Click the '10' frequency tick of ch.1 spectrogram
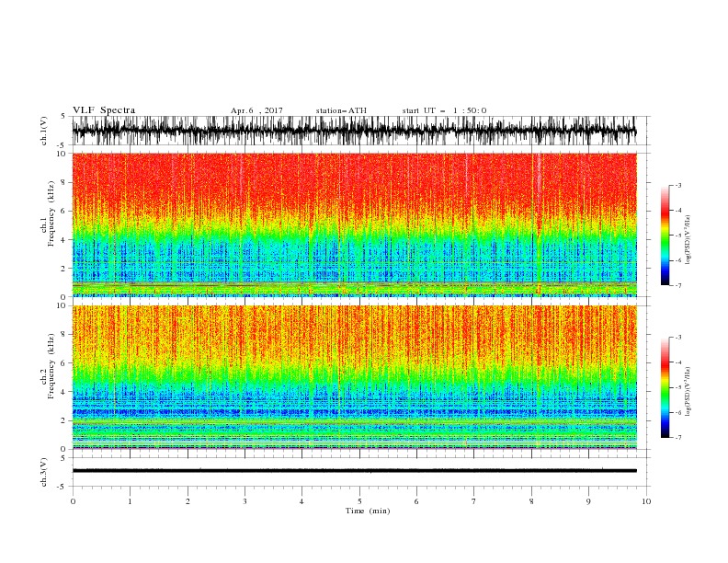Viewport: 728px width, 563px height. pyautogui.click(x=62, y=154)
